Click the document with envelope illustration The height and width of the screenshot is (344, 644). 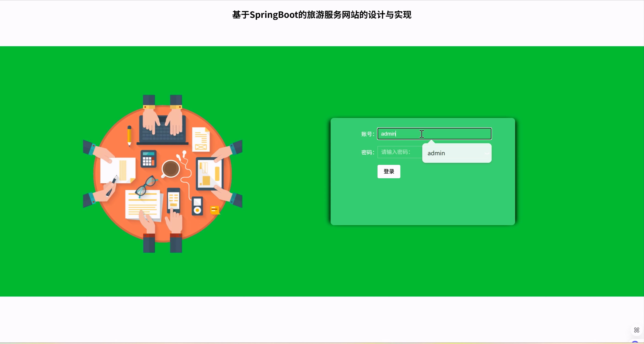(201, 140)
